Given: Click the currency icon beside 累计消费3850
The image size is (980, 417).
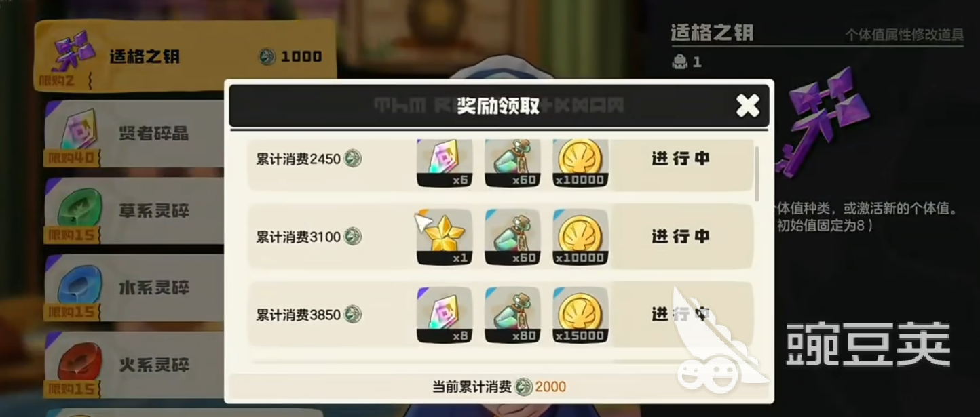Looking at the screenshot, I should click(353, 314).
